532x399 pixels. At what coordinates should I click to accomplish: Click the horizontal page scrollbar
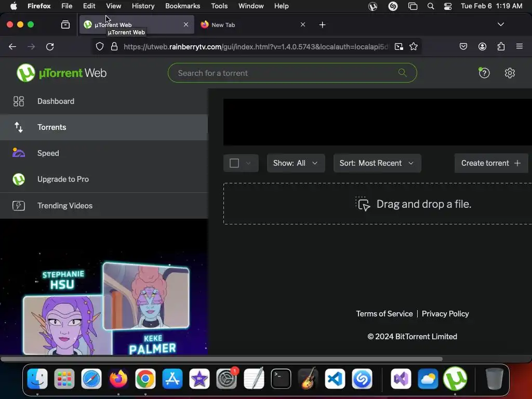pyautogui.click(x=221, y=358)
